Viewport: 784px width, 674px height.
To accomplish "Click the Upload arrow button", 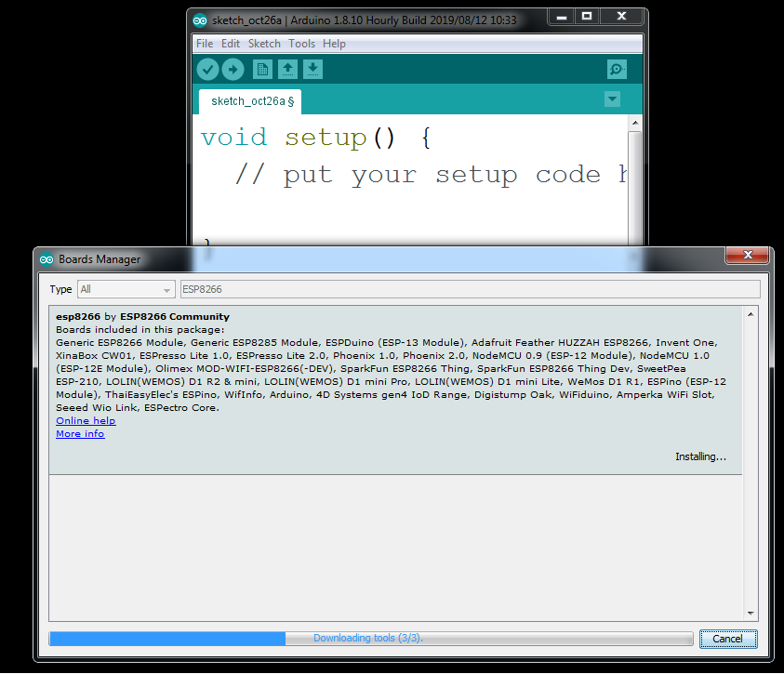I will [x=233, y=70].
